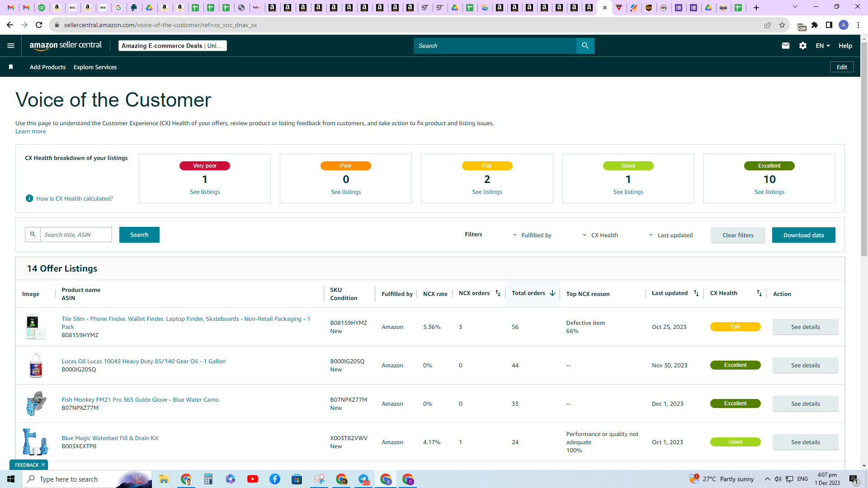Open the Windows Start menu
The width and height of the screenshot is (868, 488).
[11, 479]
